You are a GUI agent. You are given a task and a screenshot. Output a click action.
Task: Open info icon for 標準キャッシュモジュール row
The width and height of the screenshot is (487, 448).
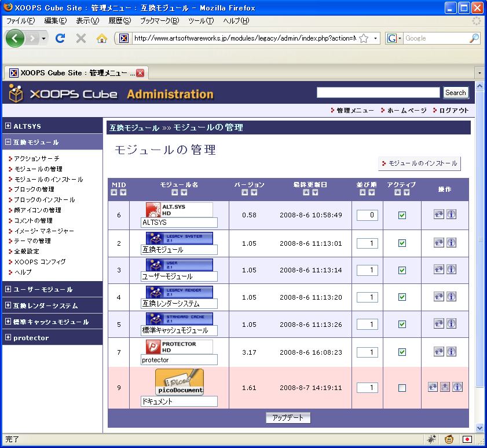(452, 324)
